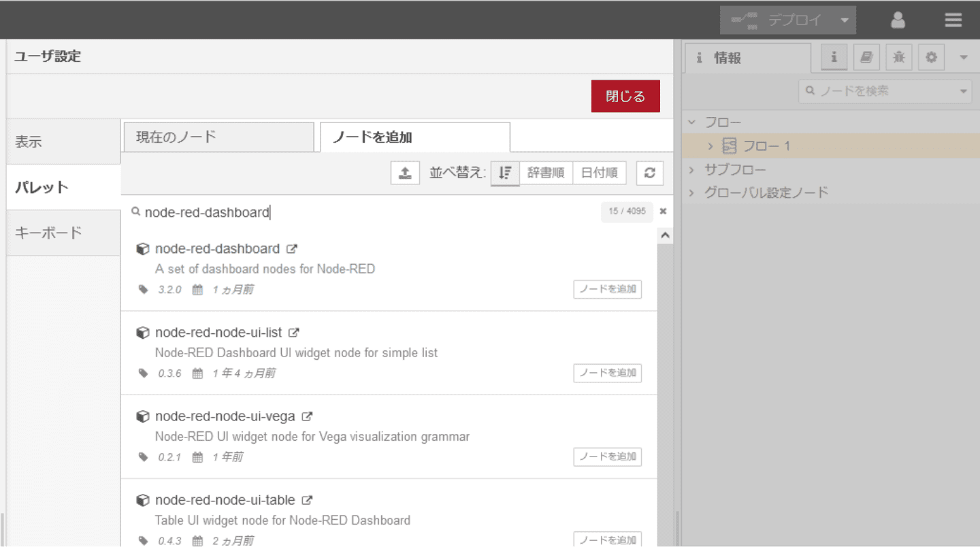Click the upload module icon button
This screenshot has height=547, width=980.
[405, 173]
